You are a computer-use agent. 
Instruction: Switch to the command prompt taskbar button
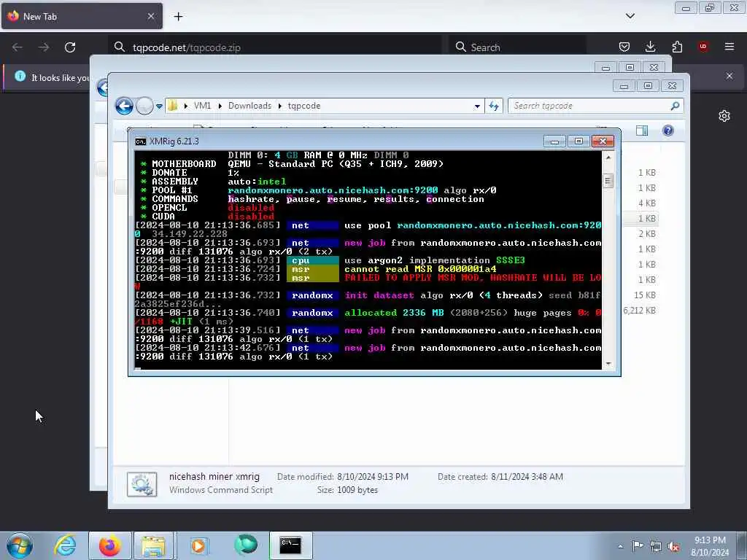pyautogui.click(x=290, y=545)
